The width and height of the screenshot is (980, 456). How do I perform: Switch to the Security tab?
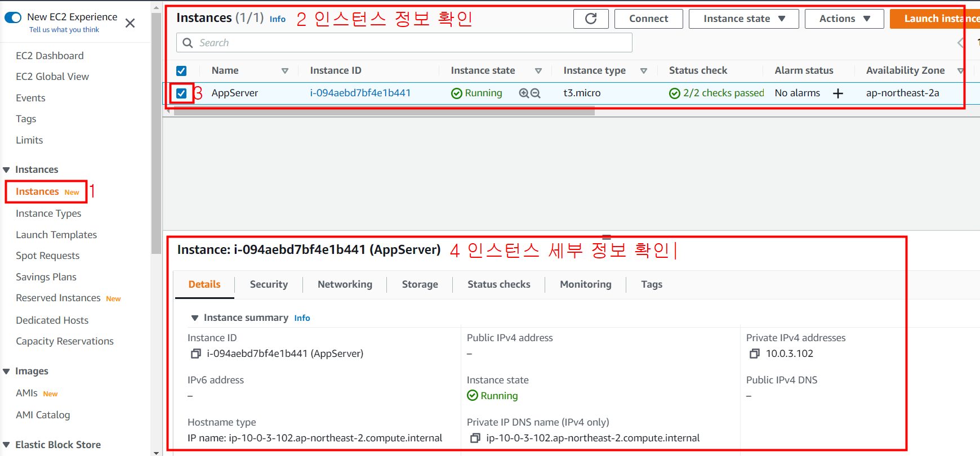[269, 284]
